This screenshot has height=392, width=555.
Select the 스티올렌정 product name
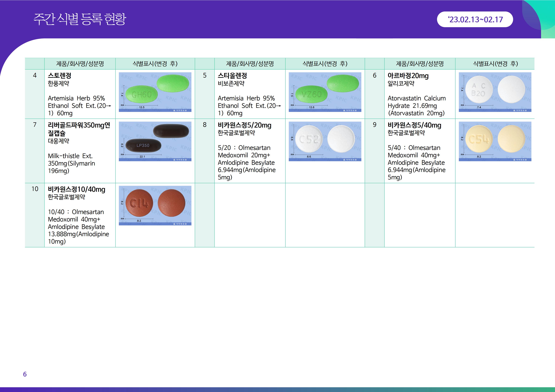click(232, 76)
